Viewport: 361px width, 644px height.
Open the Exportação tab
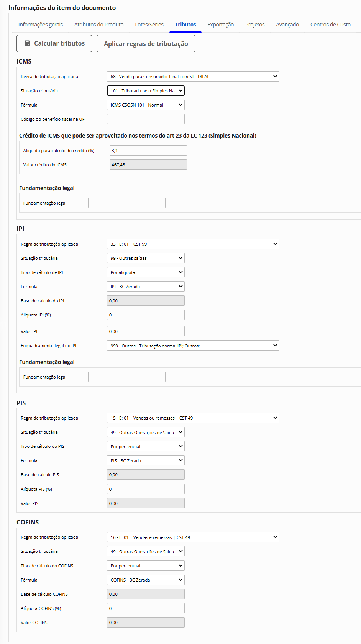pyautogui.click(x=220, y=25)
